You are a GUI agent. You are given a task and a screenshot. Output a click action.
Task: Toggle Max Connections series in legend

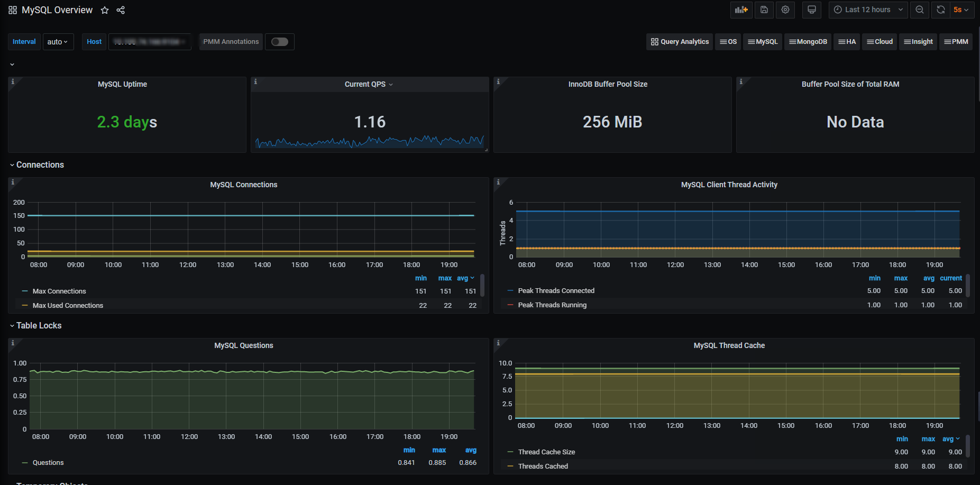[59, 291]
